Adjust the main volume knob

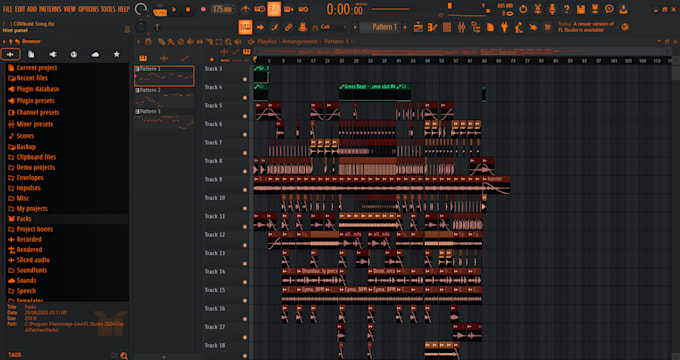[141, 9]
